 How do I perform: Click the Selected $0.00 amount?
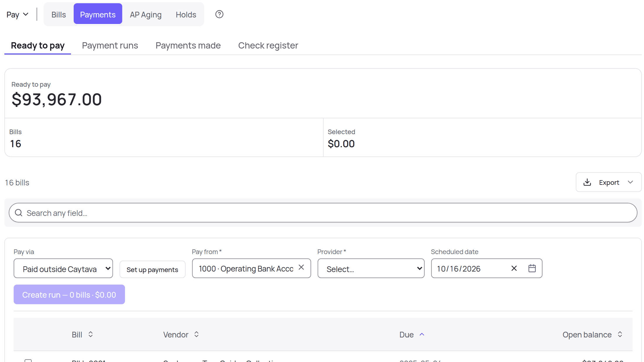341,144
